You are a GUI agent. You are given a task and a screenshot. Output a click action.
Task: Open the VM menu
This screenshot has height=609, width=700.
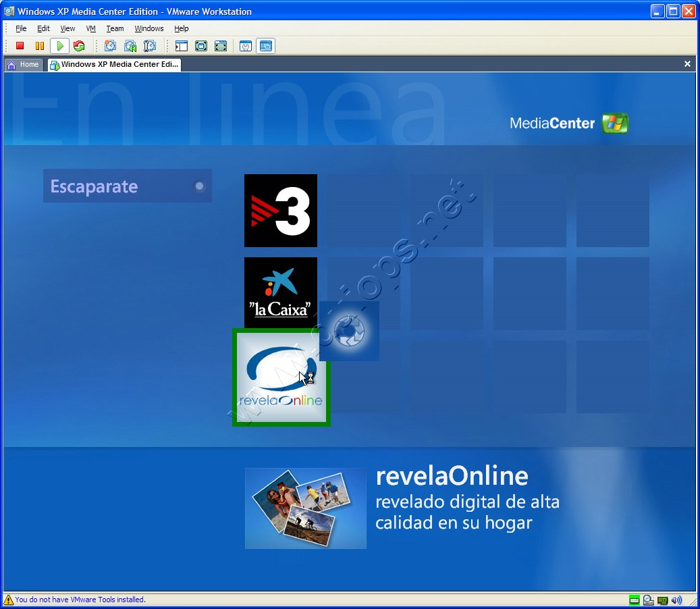coord(91,28)
